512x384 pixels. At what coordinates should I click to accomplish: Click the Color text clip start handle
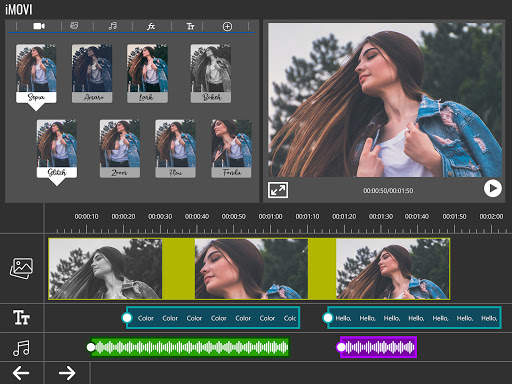coord(127,318)
